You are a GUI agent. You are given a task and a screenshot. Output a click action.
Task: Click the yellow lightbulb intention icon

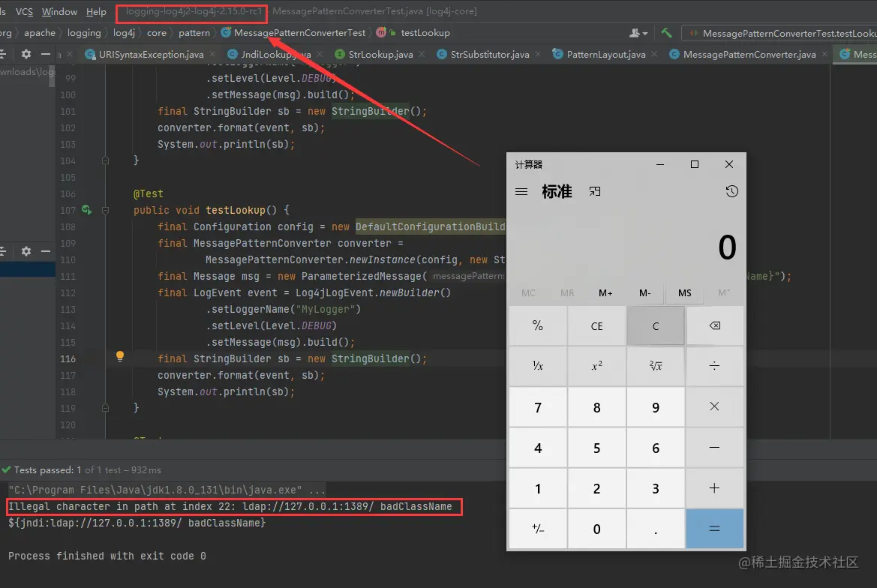[120, 356]
